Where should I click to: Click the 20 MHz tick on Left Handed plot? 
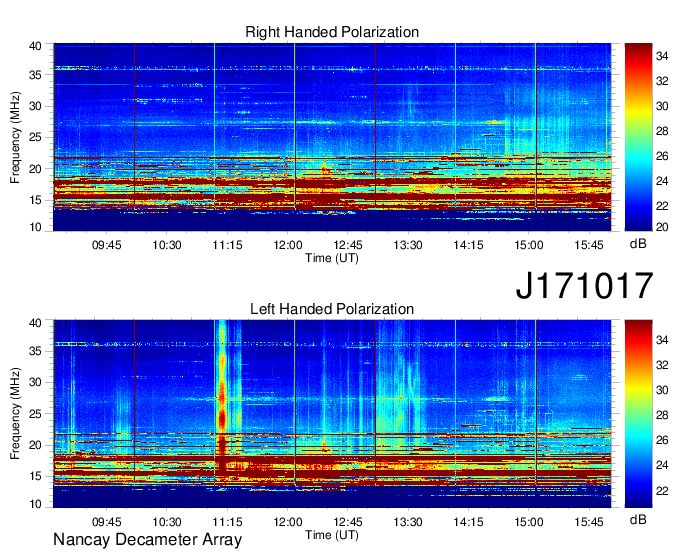[x=35, y=445]
